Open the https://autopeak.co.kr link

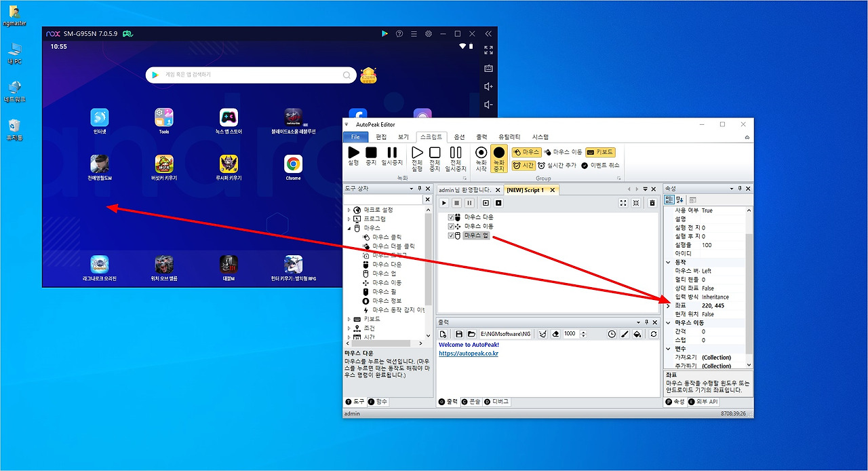tap(469, 354)
